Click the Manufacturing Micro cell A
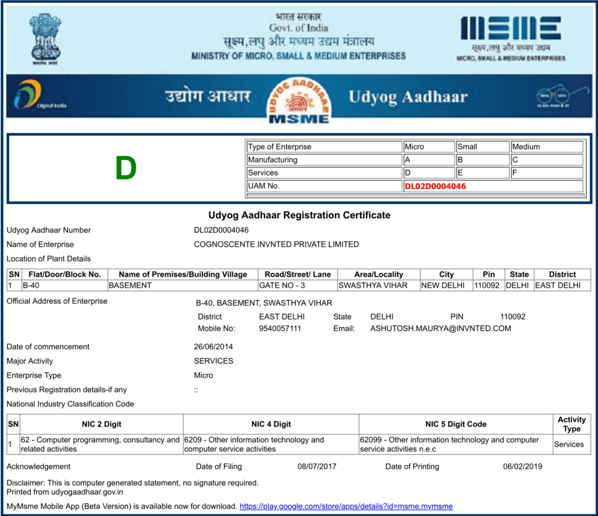Image resolution: width=598 pixels, height=516 pixels. (429, 160)
